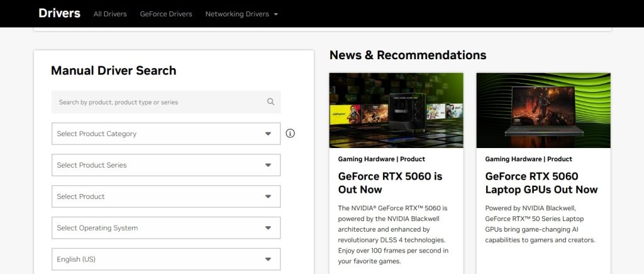Click the search magnifier icon
Viewport: 644px width, 274px height.
(270, 101)
